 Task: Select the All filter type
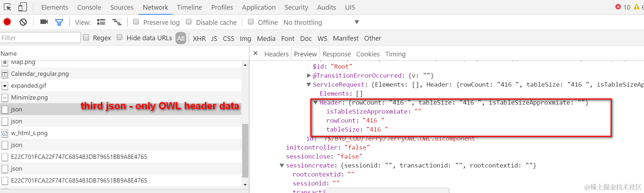pos(181,38)
